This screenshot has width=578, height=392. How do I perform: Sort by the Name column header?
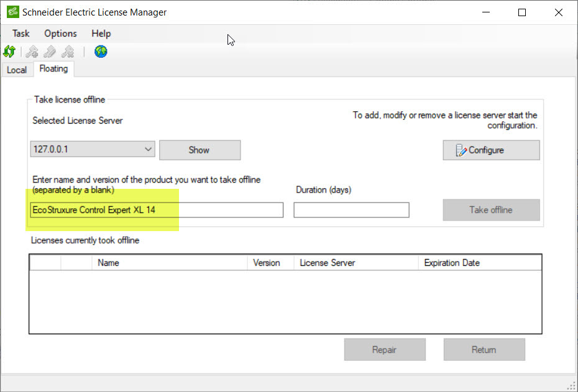tap(170, 263)
